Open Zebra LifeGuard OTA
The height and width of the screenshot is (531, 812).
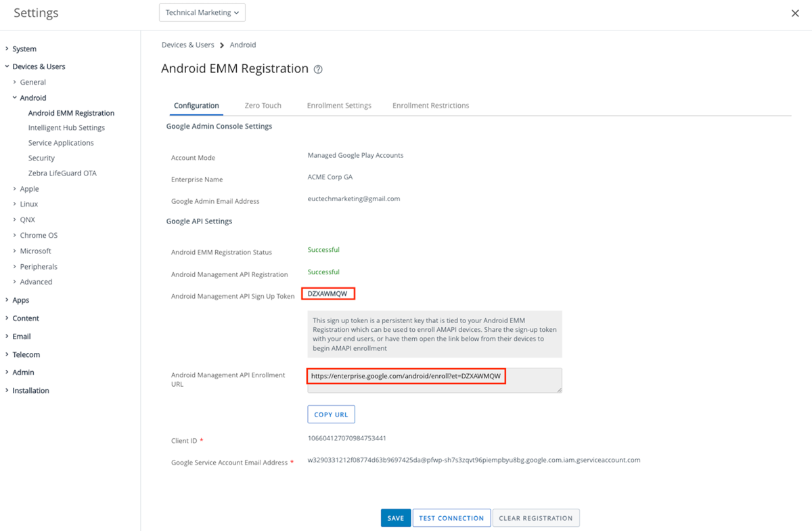(x=62, y=173)
